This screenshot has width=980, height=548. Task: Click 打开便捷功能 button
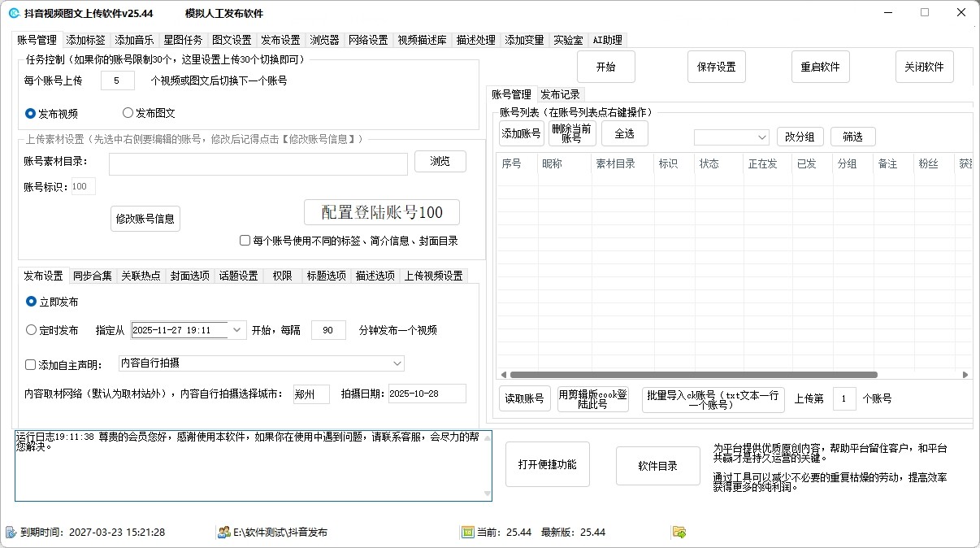pyautogui.click(x=548, y=464)
